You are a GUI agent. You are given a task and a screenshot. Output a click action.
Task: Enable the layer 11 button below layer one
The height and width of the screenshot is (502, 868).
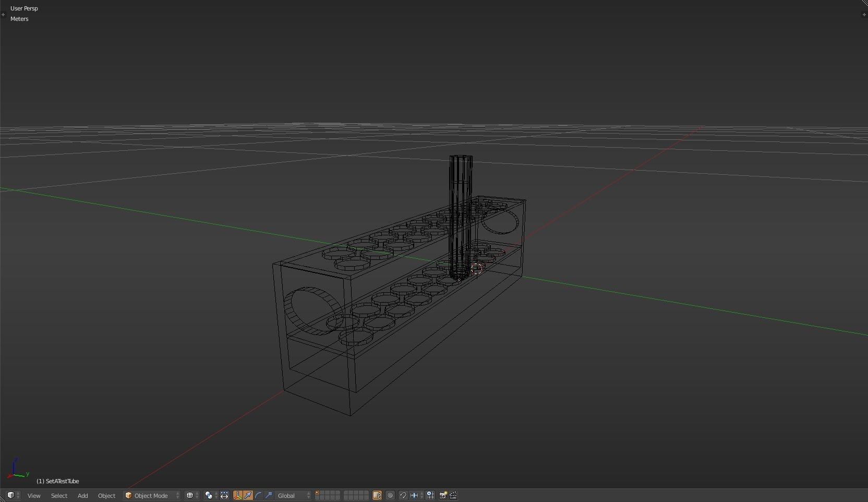pyautogui.click(x=317, y=498)
